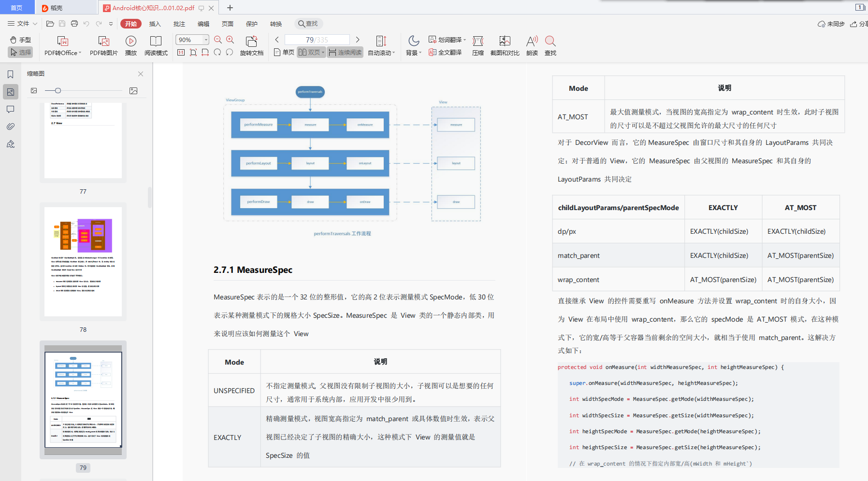Click the PDF转图片 convert-to-image icon
Viewport: 868px width, 481px height.
click(103, 42)
